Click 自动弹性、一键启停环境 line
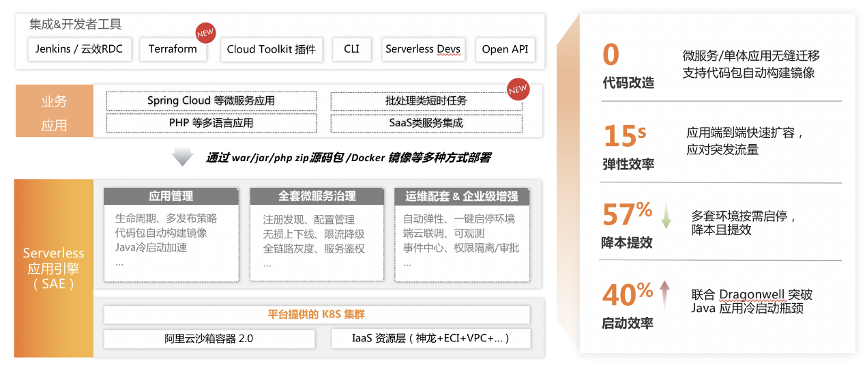The width and height of the screenshot is (866, 366). coord(459,219)
